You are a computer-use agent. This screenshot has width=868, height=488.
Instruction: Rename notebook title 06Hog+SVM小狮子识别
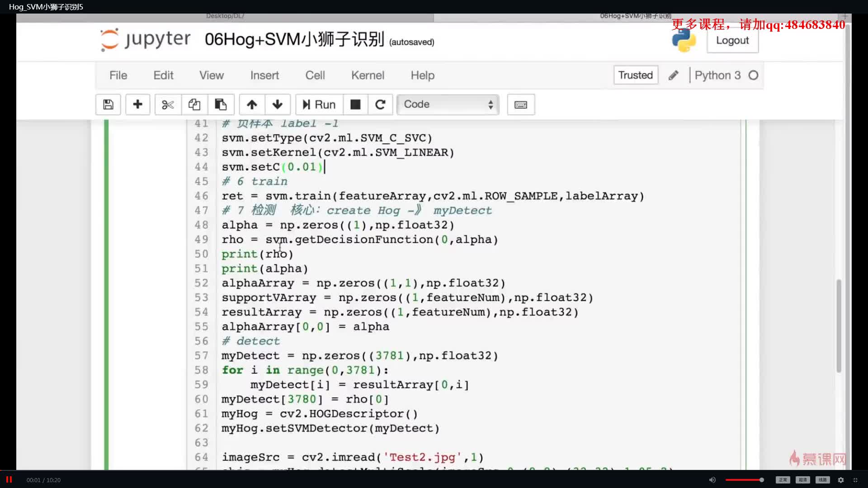(x=294, y=40)
